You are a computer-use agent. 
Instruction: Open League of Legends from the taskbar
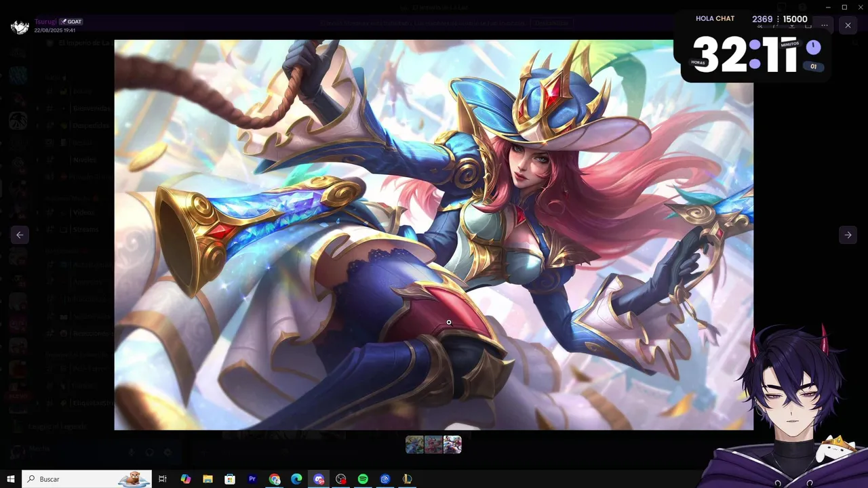(407, 479)
